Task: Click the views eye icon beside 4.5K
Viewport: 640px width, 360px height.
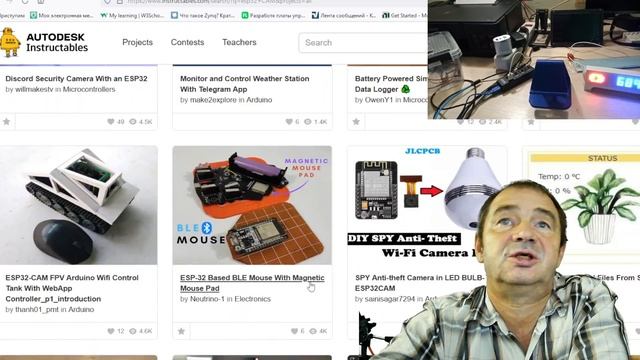Action: point(133,122)
